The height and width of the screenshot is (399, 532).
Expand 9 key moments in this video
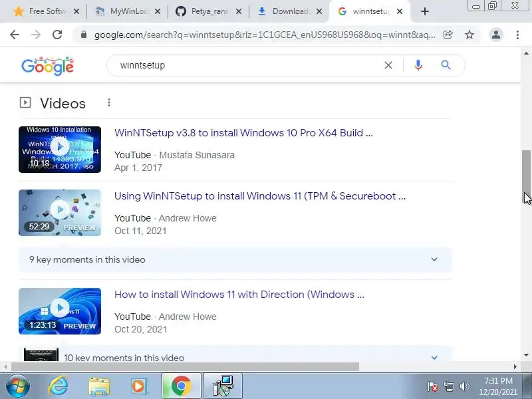pyautogui.click(x=235, y=259)
